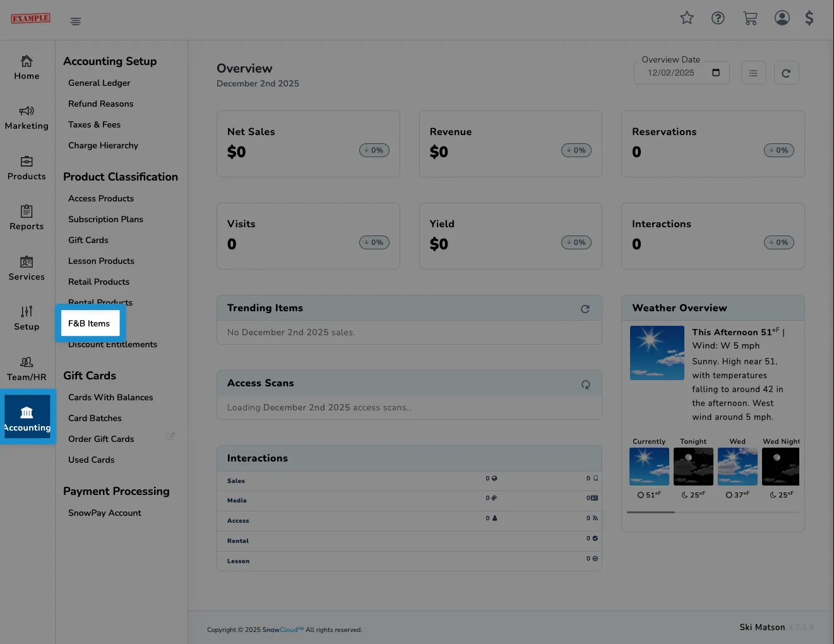Screen dimensions: 834x644
Task: Open the help question mark icon
Action: (718, 18)
